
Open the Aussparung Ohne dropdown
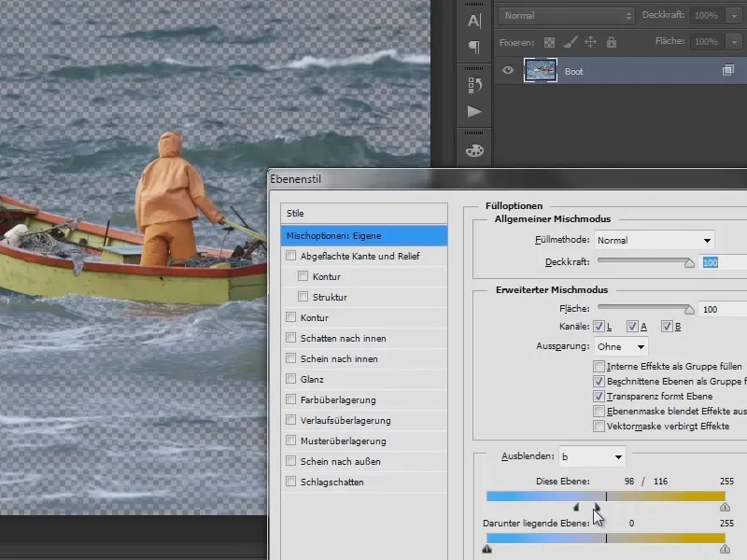coord(621,346)
